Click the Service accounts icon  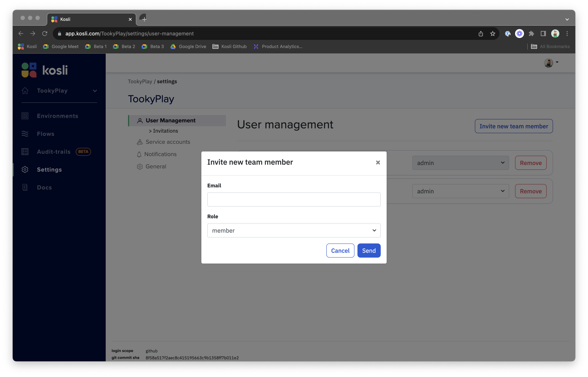click(140, 142)
